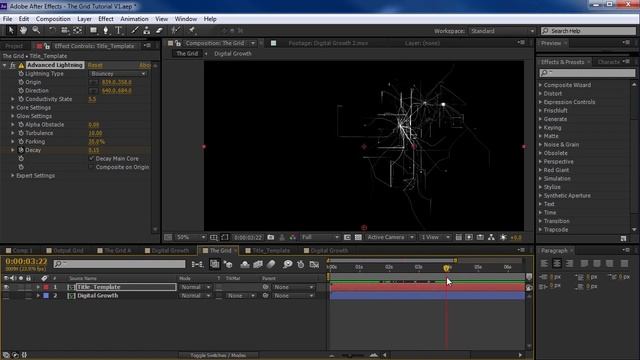
Task: Open the Active Camera dropdown
Action: coord(390,237)
